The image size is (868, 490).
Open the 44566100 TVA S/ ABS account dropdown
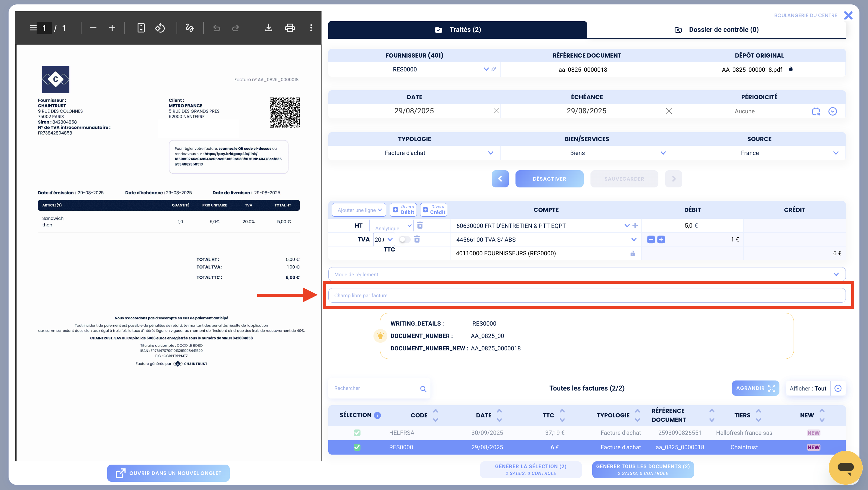click(x=634, y=239)
